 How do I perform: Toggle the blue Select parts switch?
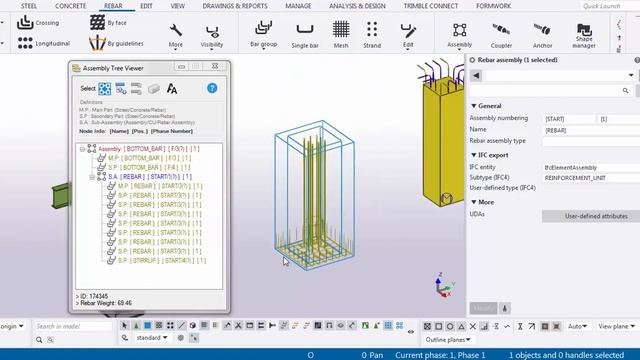pyautogui.click(x=147, y=325)
